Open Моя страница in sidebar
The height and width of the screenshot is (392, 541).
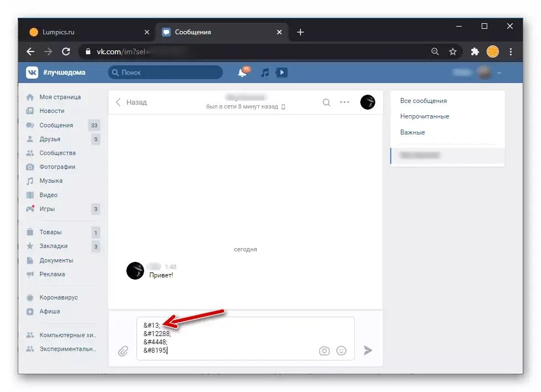(60, 97)
